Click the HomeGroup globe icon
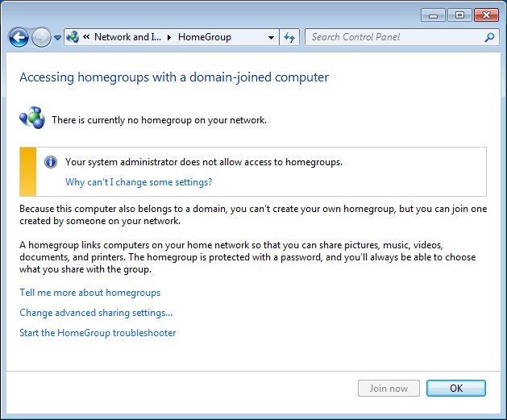This screenshot has height=420, width=507. coord(31,119)
